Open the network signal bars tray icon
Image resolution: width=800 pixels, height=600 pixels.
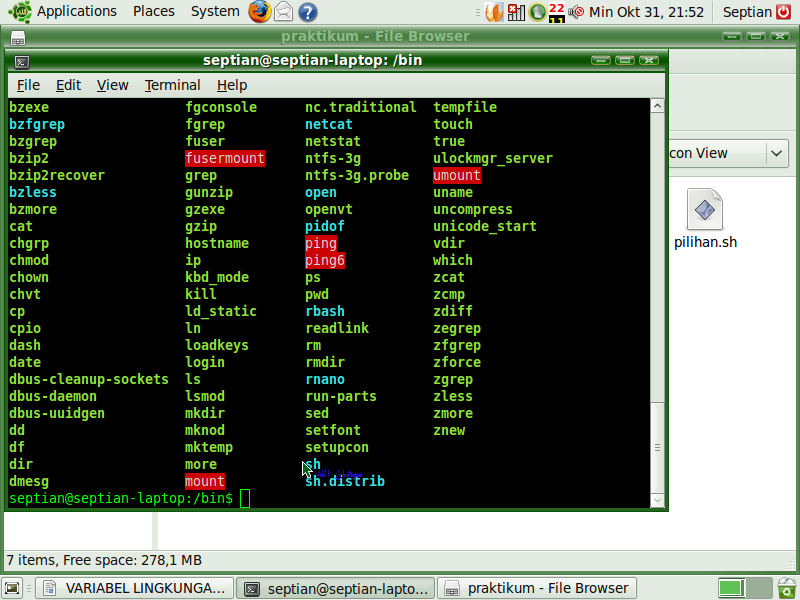pos(516,12)
